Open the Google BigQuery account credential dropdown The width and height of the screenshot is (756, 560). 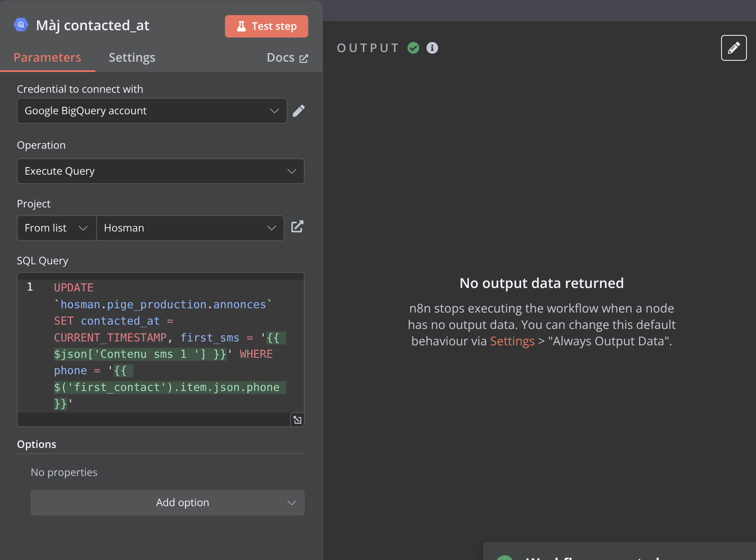click(x=152, y=111)
